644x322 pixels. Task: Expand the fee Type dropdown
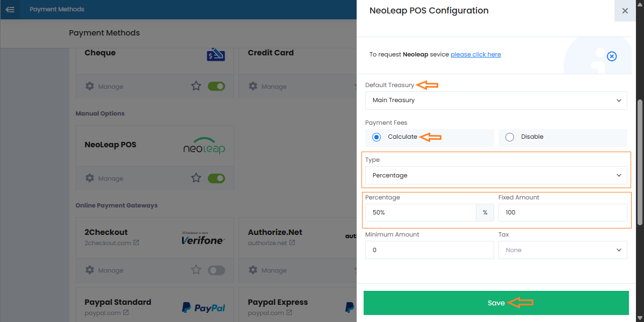496,175
